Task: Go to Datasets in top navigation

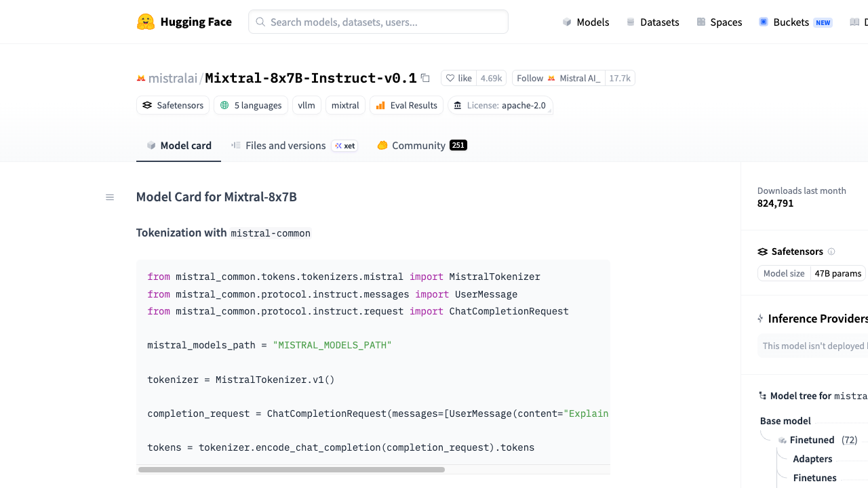Action: tap(652, 22)
